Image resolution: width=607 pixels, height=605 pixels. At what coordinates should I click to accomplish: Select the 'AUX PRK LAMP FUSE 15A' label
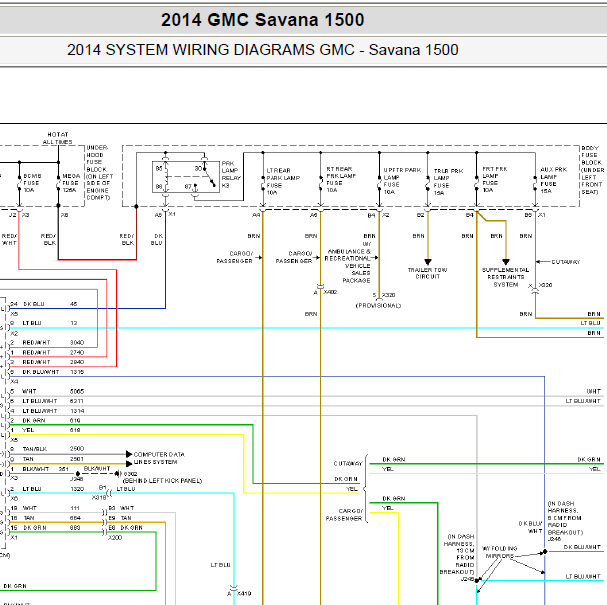553,180
